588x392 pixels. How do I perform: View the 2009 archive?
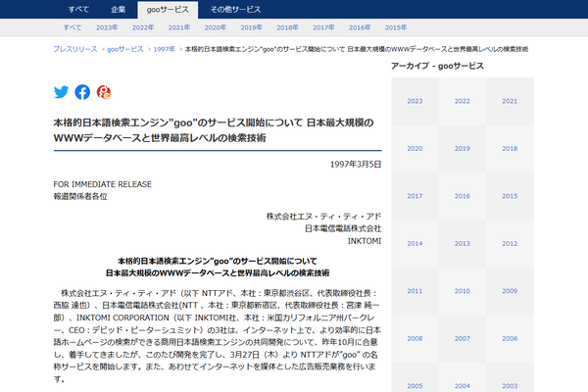tap(509, 291)
